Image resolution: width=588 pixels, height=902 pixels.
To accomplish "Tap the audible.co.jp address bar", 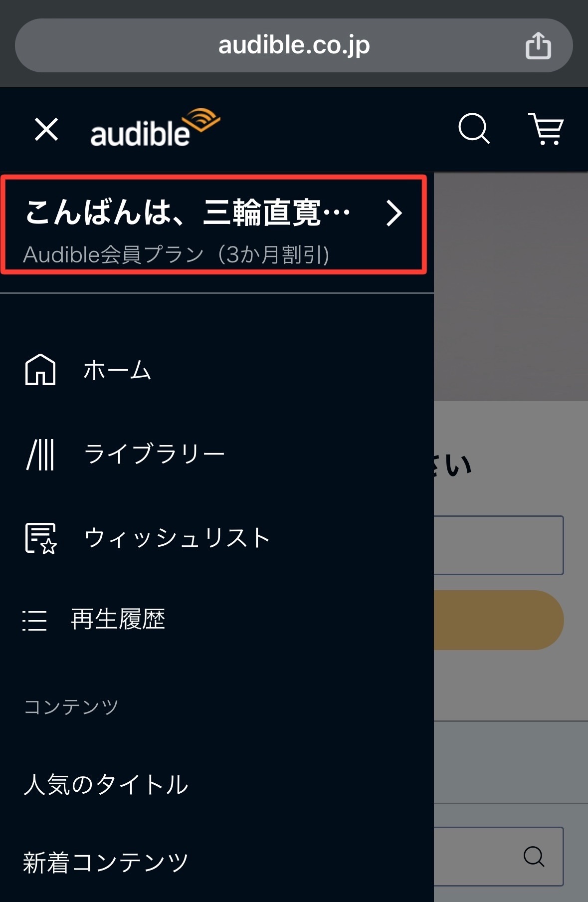I will [x=294, y=45].
